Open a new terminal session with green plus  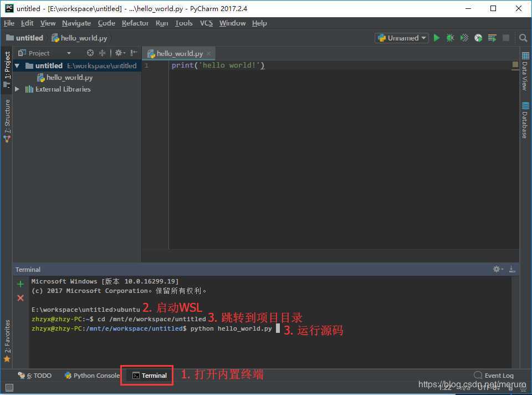click(21, 284)
